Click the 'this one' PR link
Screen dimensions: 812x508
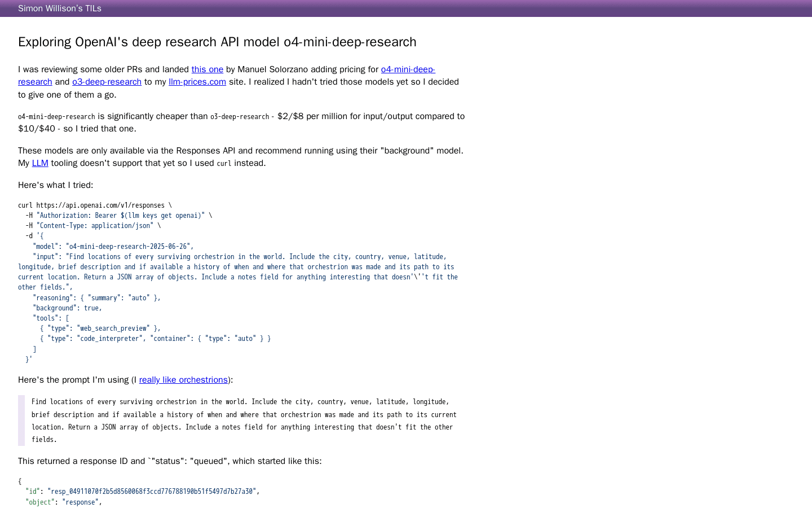(x=207, y=69)
